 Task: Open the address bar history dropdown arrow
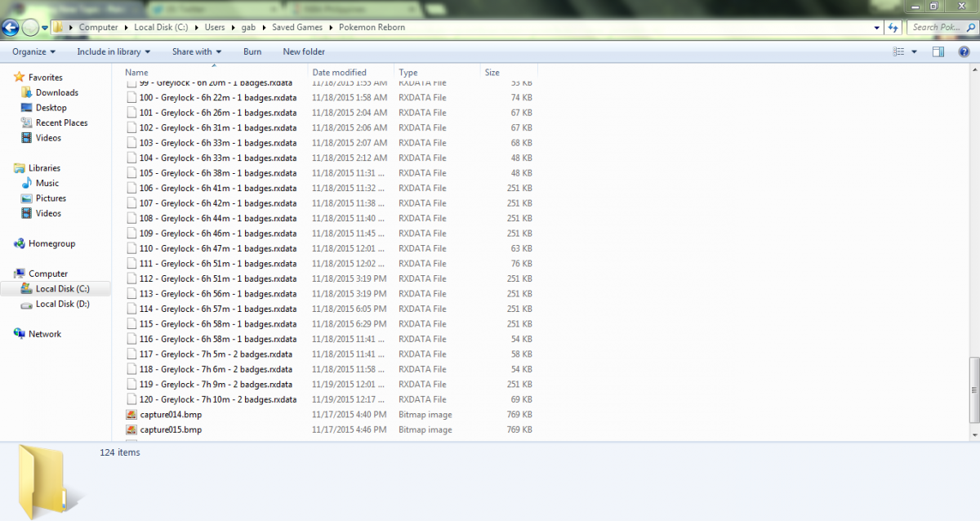click(876, 27)
